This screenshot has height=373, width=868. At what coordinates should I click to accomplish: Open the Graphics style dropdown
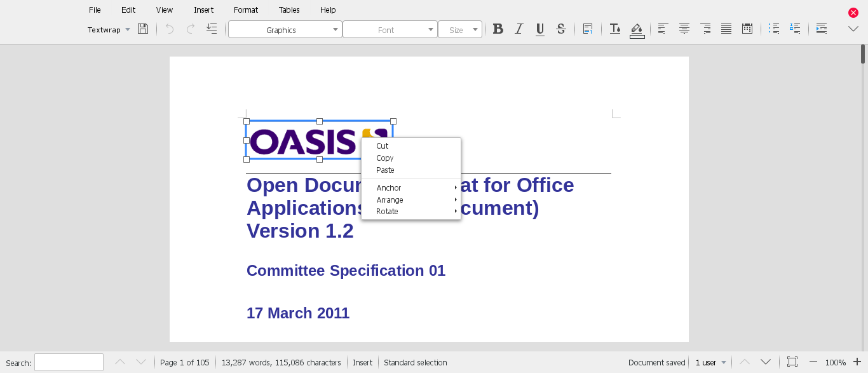pos(285,30)
